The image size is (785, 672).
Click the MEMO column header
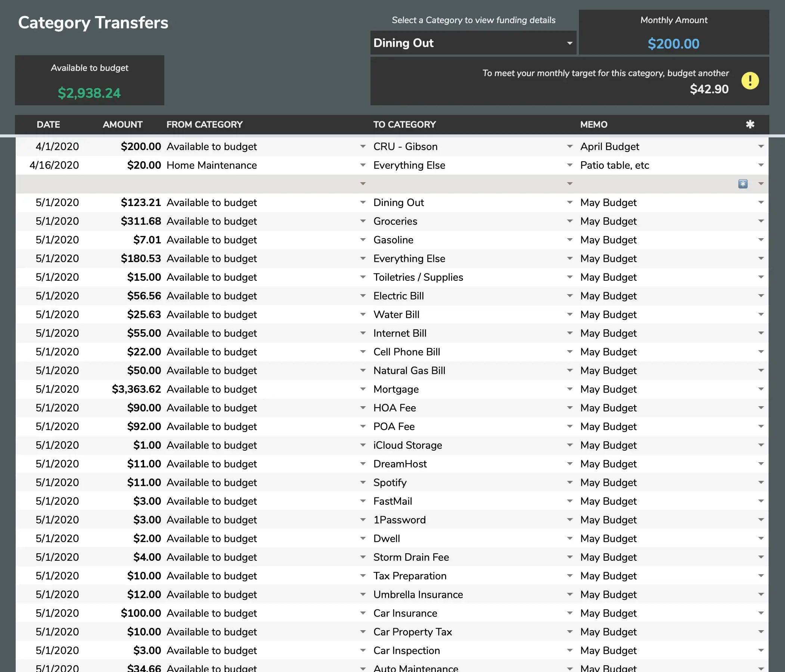(x=594, y=124)
